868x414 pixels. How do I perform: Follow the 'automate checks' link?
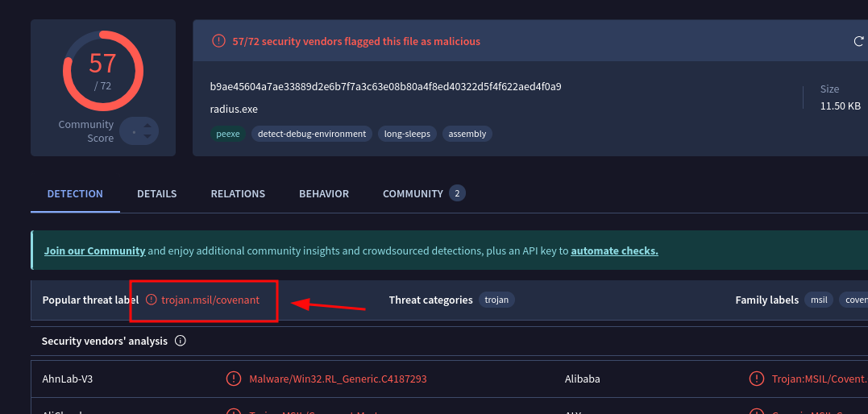click(614, 250)
